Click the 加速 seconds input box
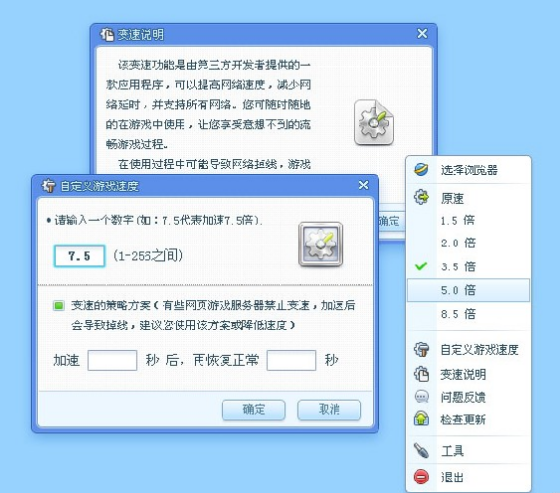The height and width of the screenshot is (493, 560). tap(112, 360)
